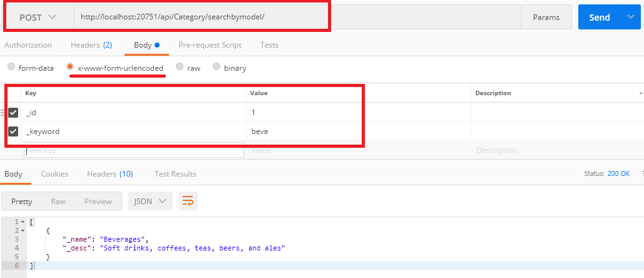
Task: Click the Params button
Action: pyautogui.click(x=546, y=18)
